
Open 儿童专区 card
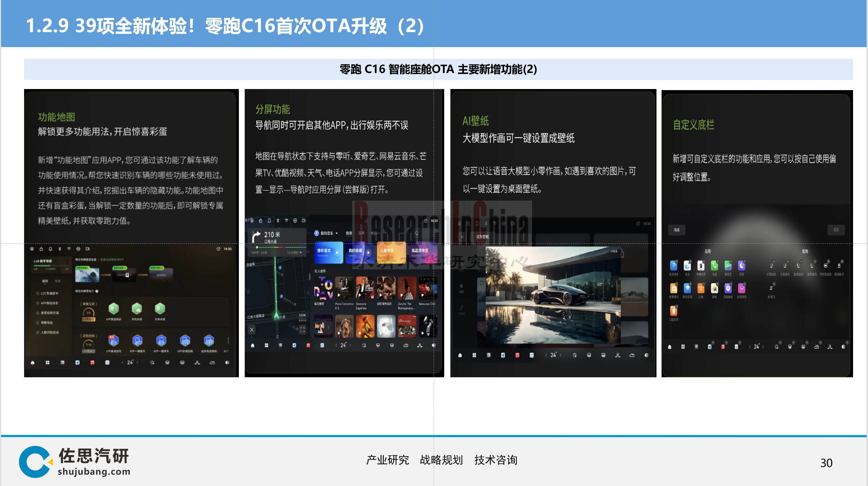point(391,252)
